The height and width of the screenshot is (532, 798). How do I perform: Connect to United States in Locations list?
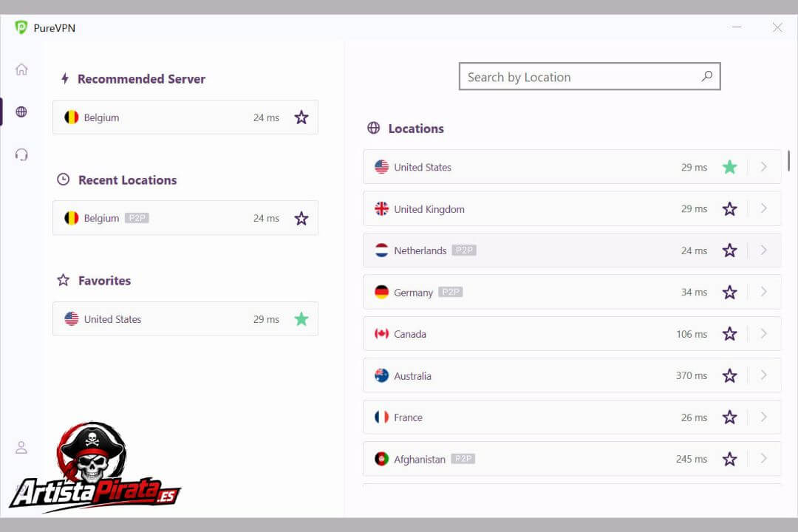pyautogui.click(x=572, y=167)
